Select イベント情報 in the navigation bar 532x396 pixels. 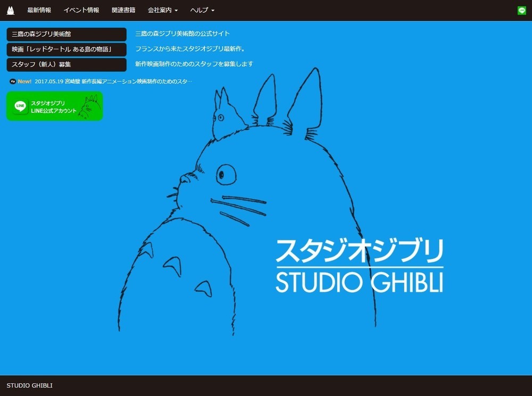[80, 10]
